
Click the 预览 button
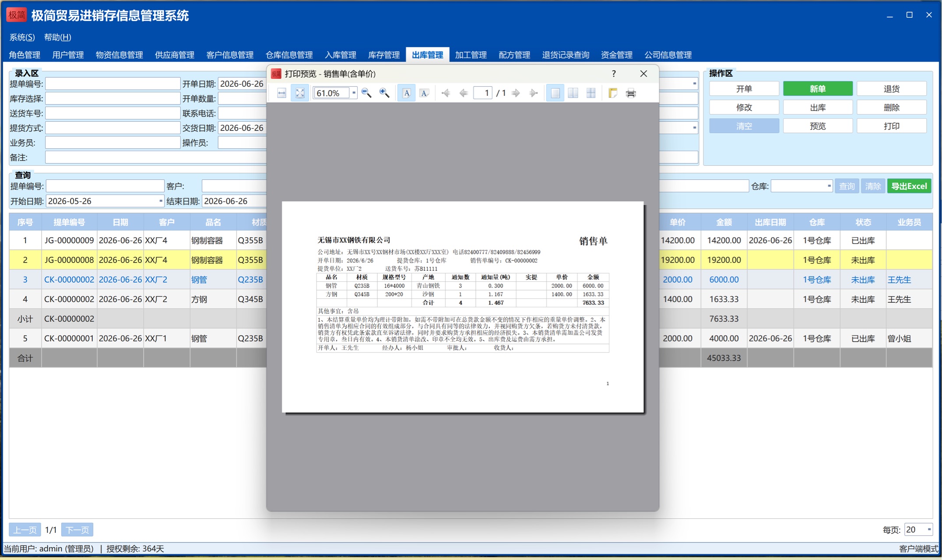818,126
